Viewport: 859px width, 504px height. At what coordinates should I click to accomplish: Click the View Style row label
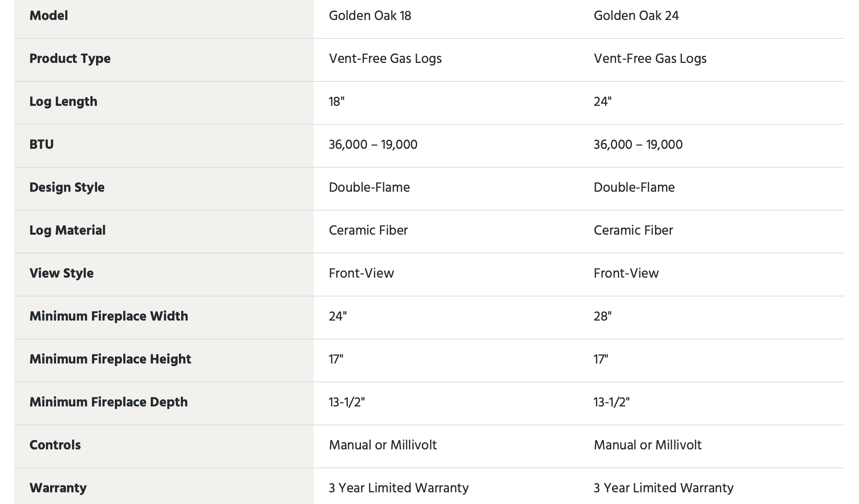pos(61,273)
